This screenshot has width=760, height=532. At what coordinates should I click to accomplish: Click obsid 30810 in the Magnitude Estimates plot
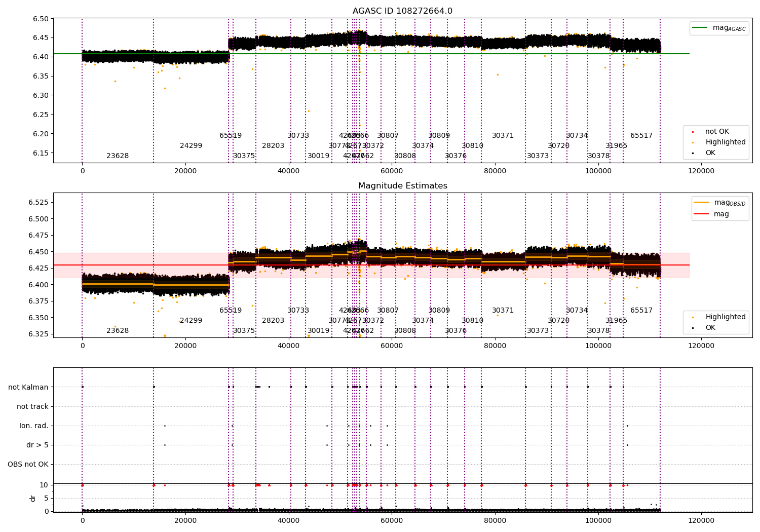tap(473, 321)
